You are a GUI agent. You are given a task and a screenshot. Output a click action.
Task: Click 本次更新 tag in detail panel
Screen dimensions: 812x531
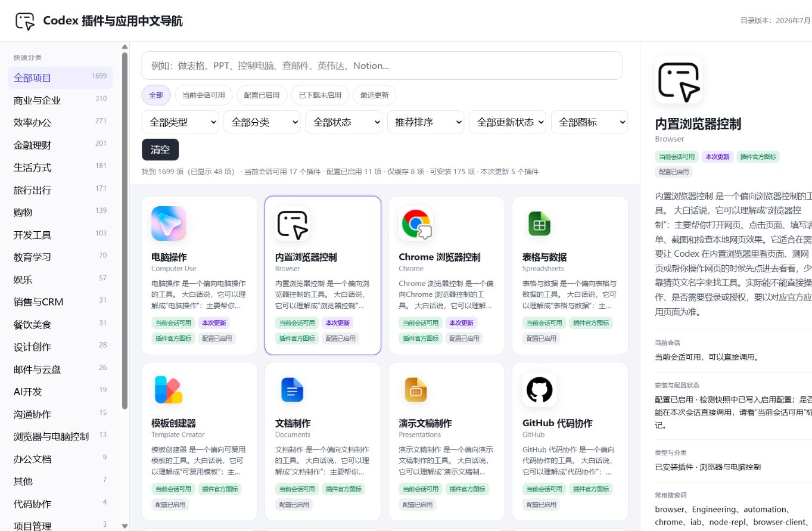point(717,157)
